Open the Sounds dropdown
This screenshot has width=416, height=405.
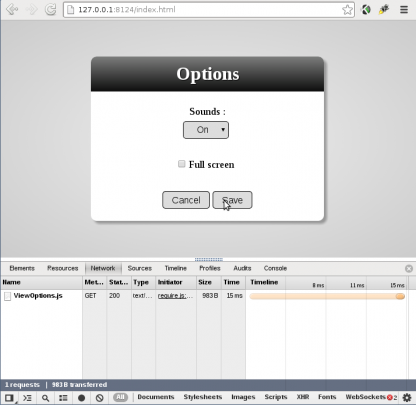(206, 130)
